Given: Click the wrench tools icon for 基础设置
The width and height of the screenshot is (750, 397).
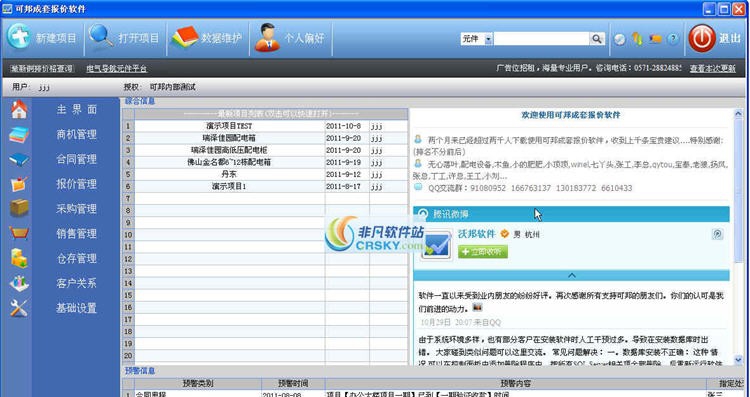Looking at the screenshot, I should [x=19, y=308].
